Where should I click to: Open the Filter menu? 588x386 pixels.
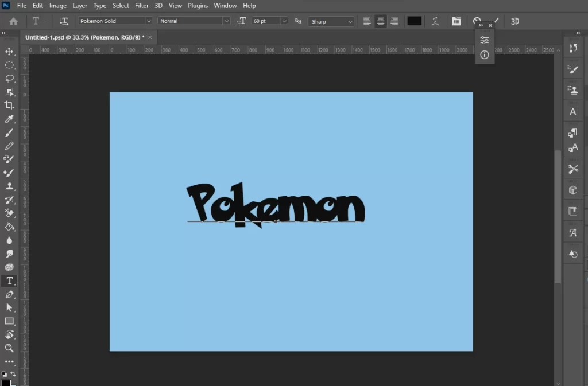(142, 5)
